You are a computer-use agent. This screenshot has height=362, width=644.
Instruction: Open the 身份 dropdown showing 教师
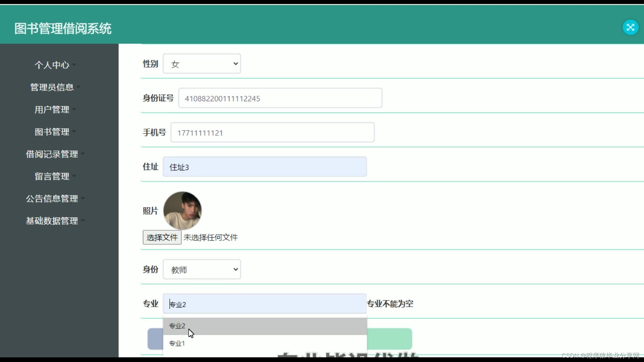tap(202, 269)
